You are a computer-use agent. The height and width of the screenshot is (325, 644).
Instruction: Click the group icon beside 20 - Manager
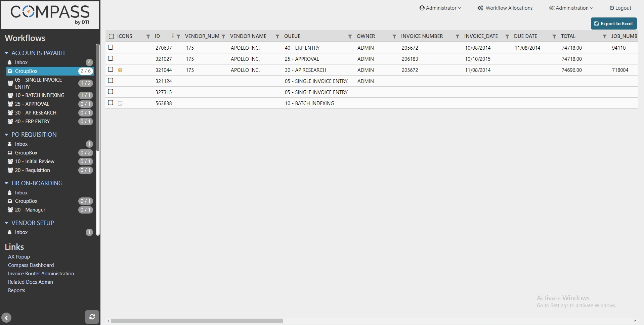coord(10,210)
